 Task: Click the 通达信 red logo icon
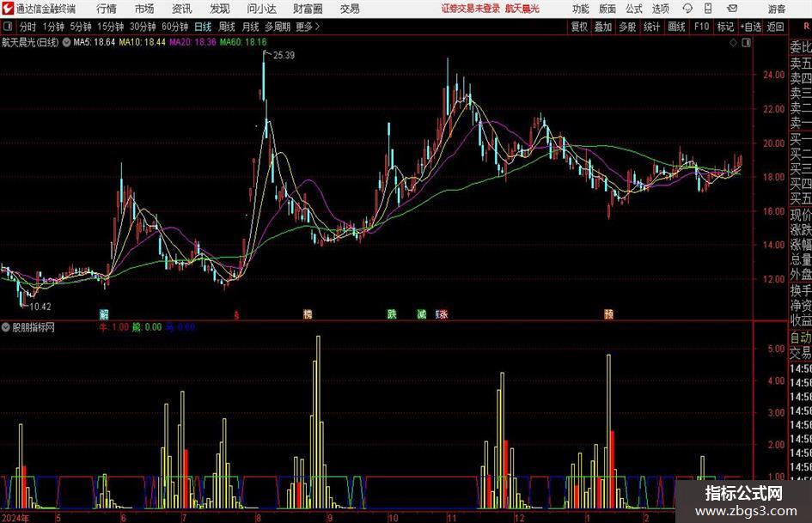click(x=8, y=9)
